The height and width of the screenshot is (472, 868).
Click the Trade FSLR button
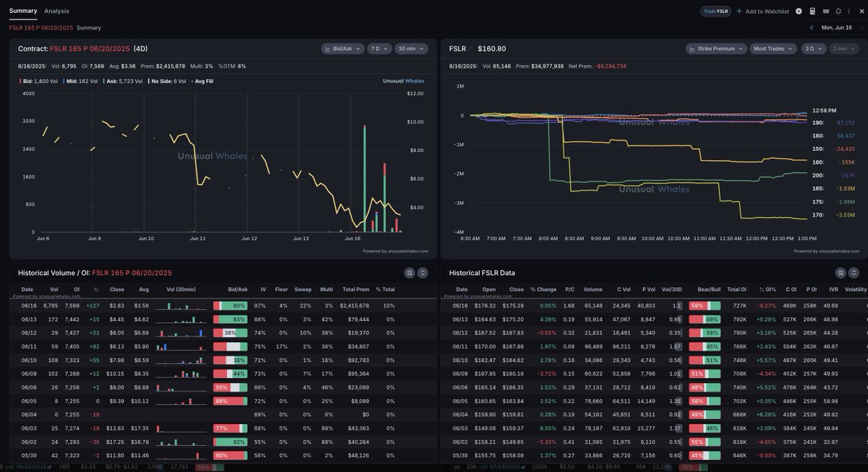[715, 11]
